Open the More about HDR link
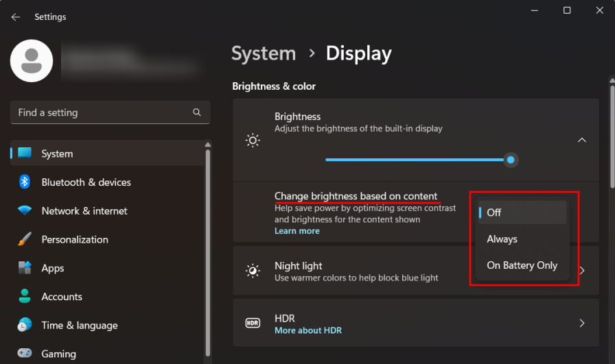 (307, 330)
